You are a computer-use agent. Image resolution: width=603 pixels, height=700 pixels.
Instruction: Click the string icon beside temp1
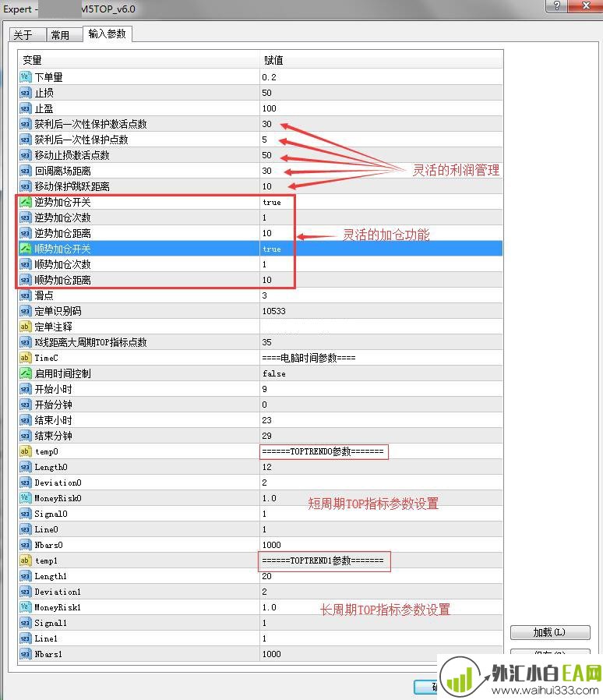pos(26,560)
